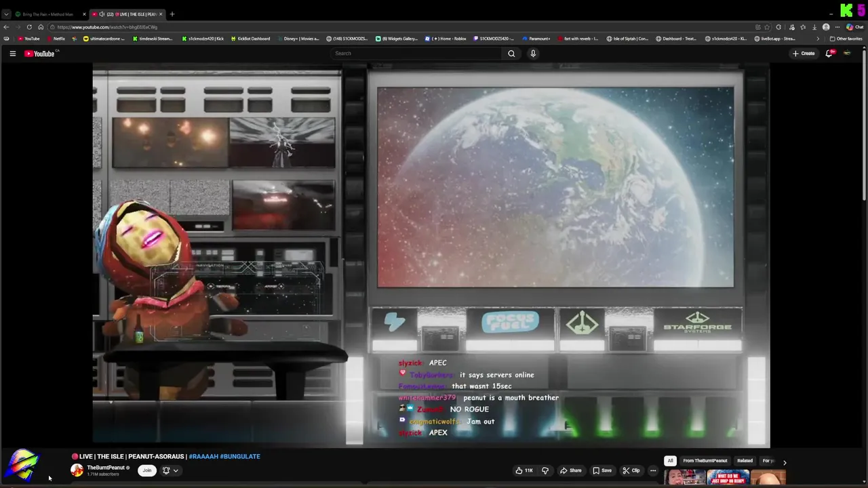Open TheBurntPeanut channel name link

coord(106,468)
